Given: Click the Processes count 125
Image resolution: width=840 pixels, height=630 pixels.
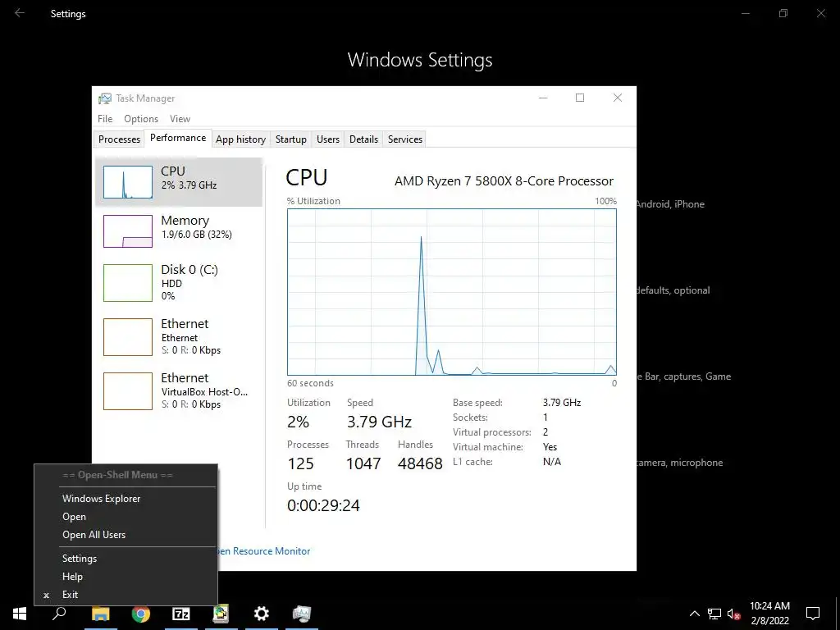Looking at the screenshot, I should 300,463.
